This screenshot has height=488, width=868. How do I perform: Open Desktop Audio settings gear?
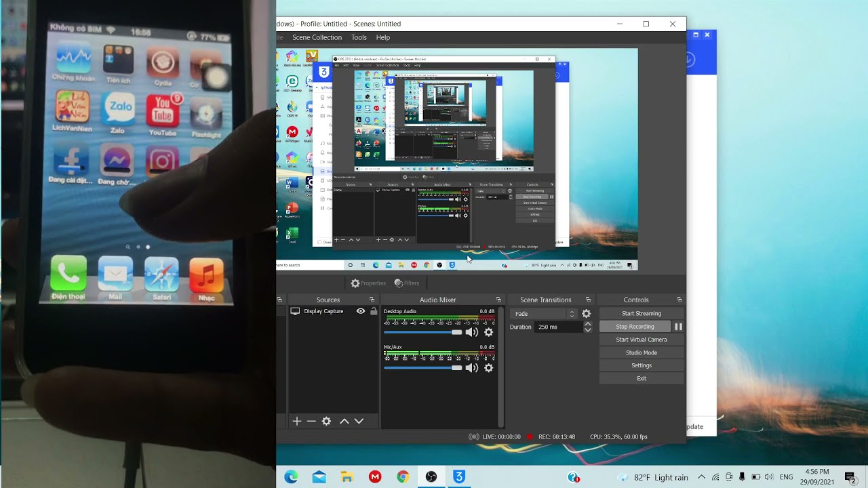pos(488,332)
